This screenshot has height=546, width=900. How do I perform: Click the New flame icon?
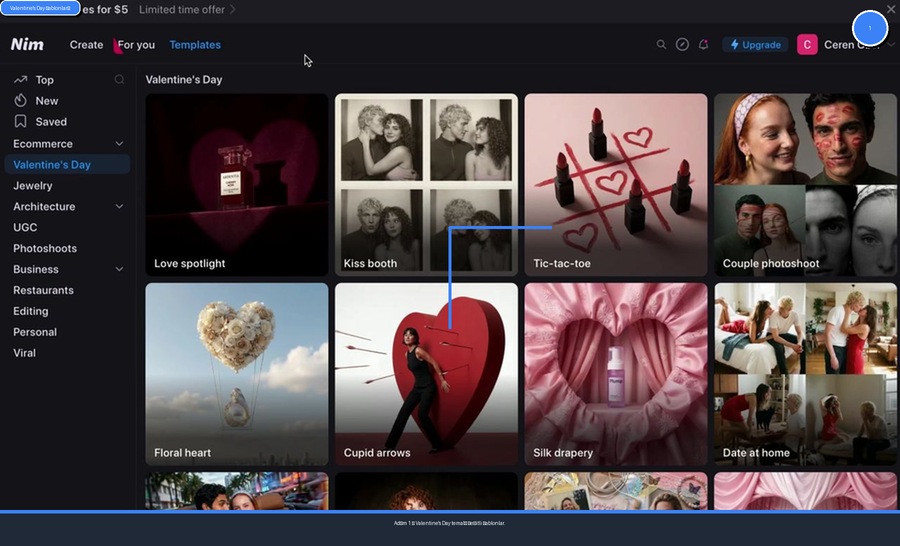pos(21,100)
